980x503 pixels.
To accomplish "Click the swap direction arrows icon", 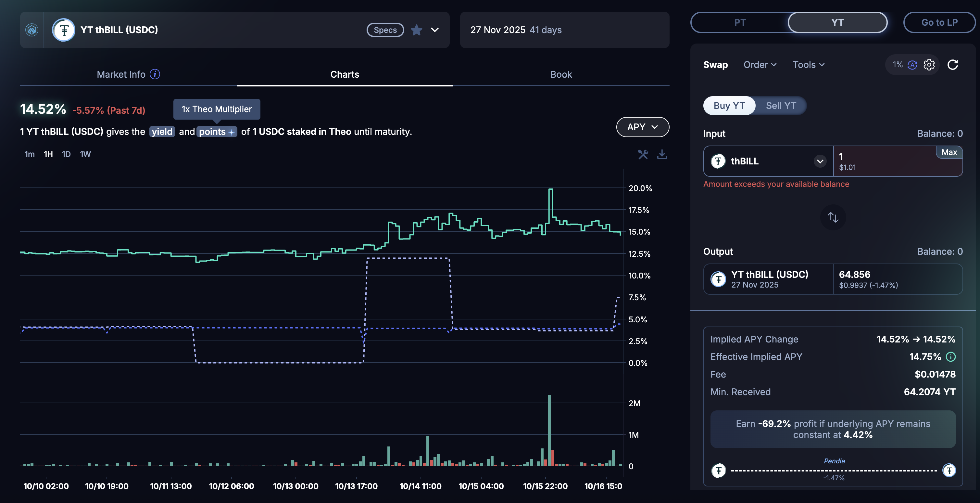I will point(833,217).
